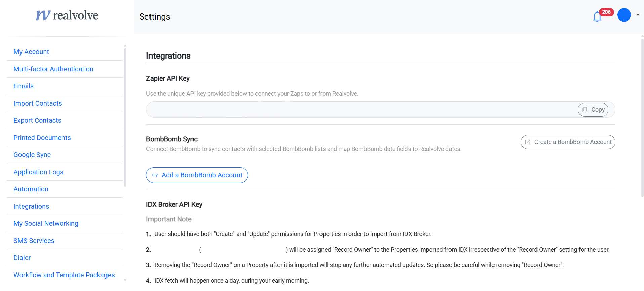Go to Emails settings

(24, 86)
